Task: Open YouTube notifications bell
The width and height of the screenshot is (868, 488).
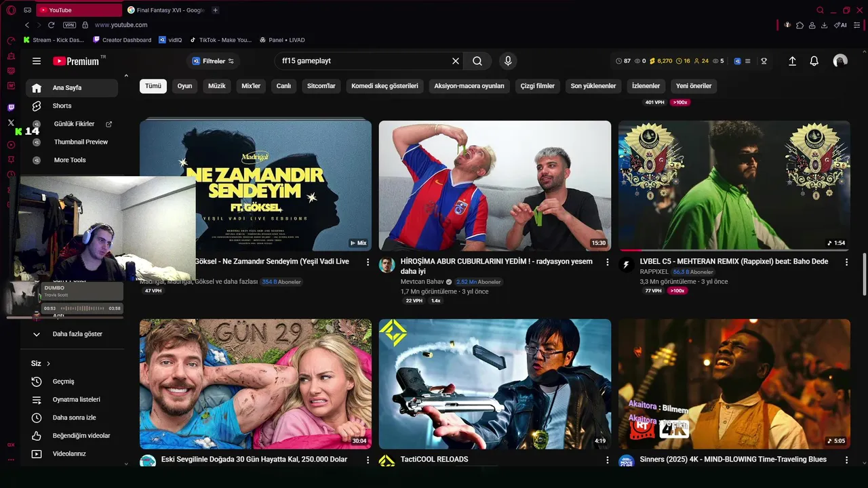Action: tap(814, 61)
